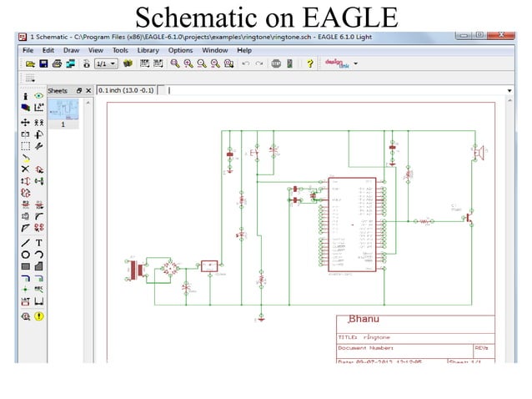532x399 pixels.
Task: Select the Arc tool
Action: tap(39, 255)
